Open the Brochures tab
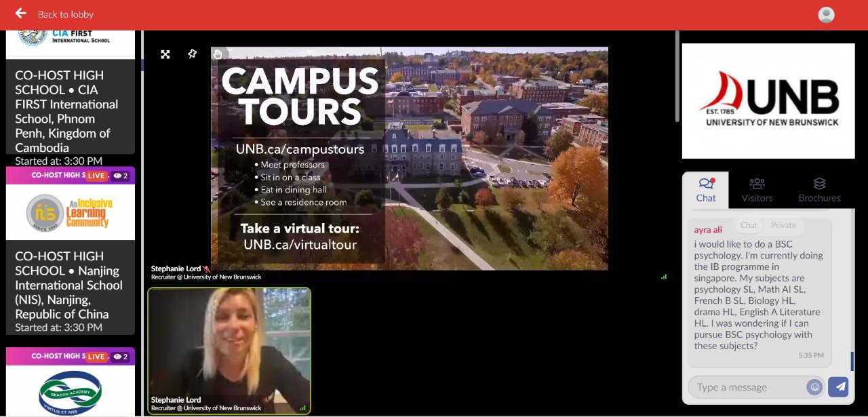The image size is (868, 417). pos(819,190)
